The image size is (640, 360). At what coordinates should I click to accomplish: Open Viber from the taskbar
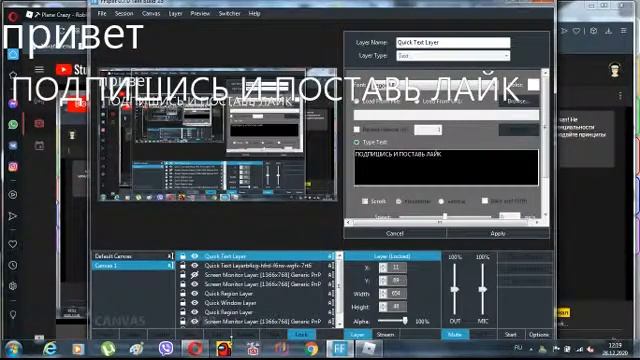click(x=166, y=349)
